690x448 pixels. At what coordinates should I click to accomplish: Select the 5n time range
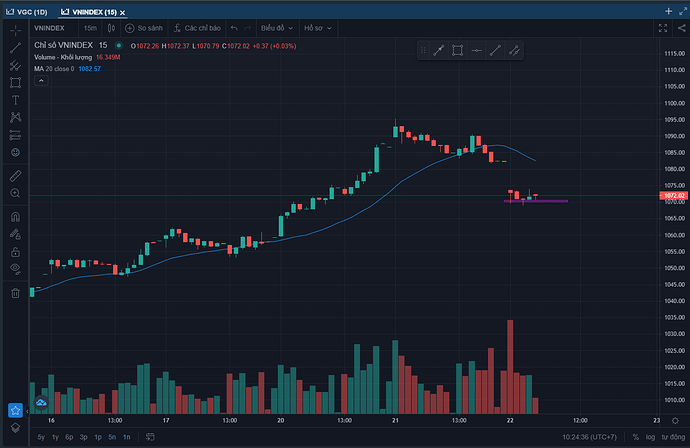coord(112,437)
